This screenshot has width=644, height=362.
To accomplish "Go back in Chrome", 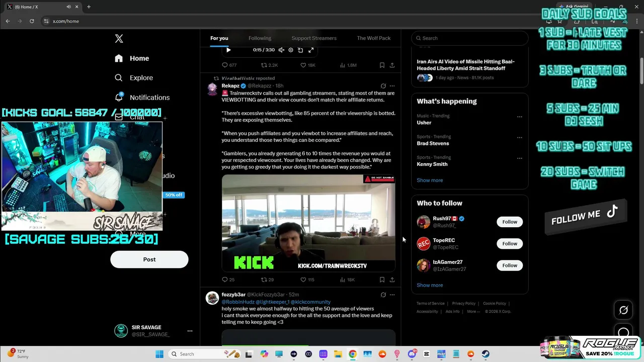I will [x=8, y=21].
